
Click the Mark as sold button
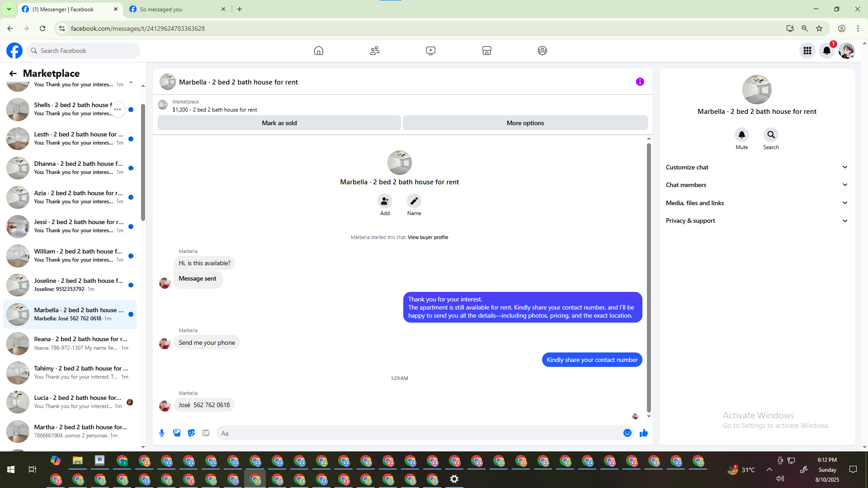point(279,123)
